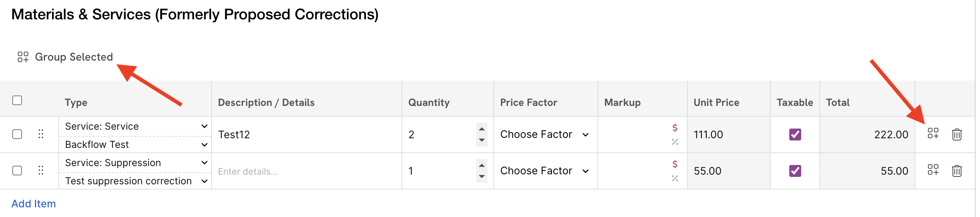980x217 pixels.
Task: Delete the Test12 row with the trash icon
Action: [957, 135]
